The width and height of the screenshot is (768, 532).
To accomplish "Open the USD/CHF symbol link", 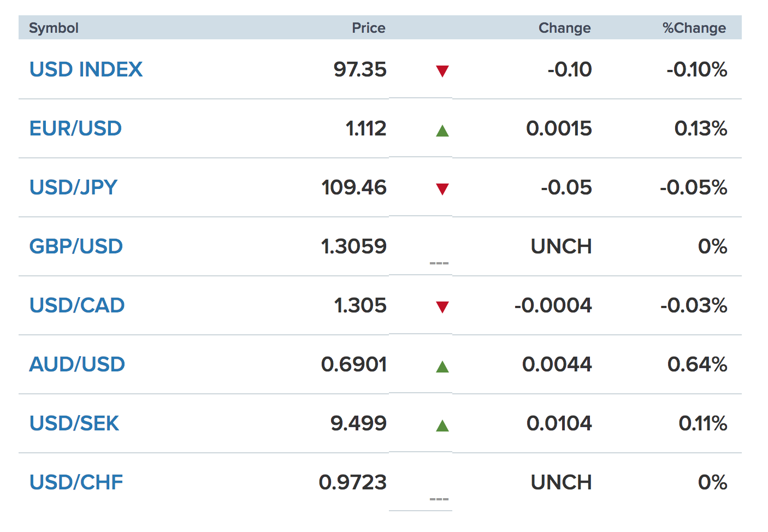I will click(76, 482).
